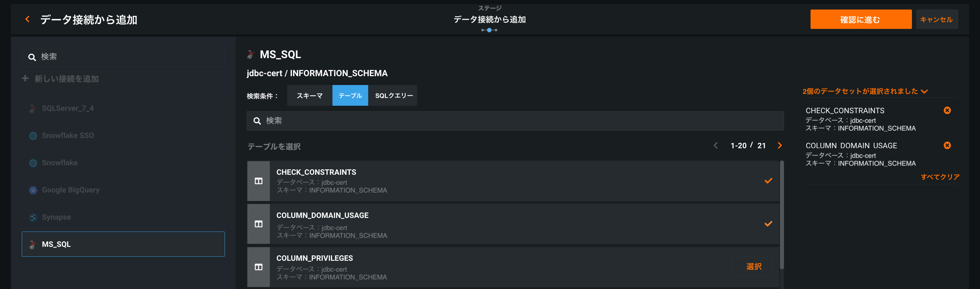Remove CHECK_CONSTRAINTS from selected datasets

tap(947, 110)
